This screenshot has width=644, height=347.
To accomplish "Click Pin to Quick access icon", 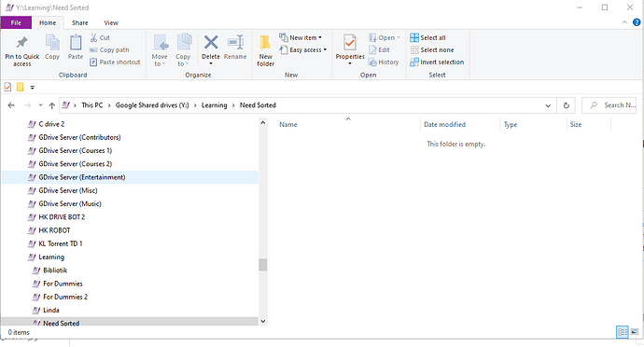I will (x=21, y=43).
